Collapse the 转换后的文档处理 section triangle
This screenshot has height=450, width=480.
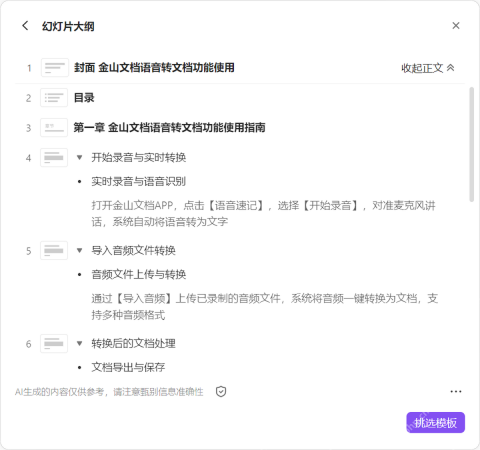coord(79,343)
